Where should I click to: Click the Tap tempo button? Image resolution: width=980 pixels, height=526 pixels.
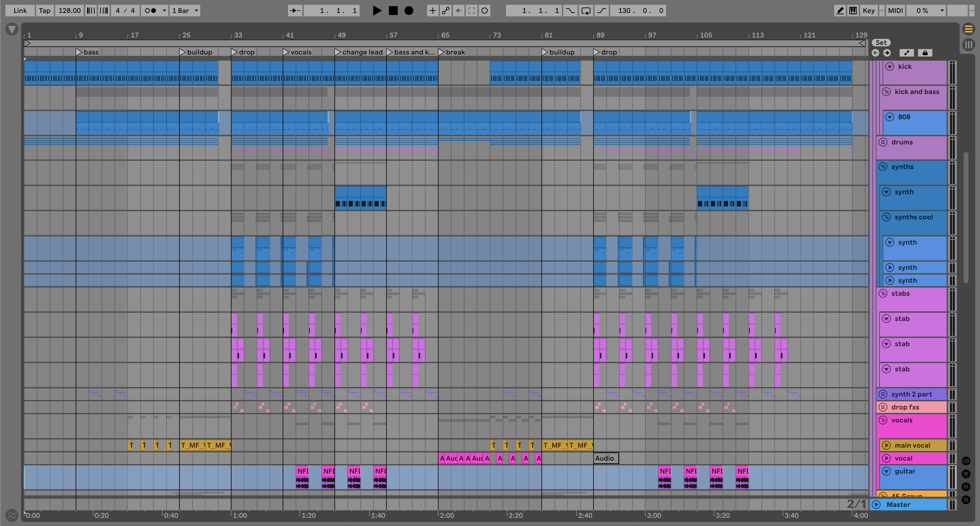(x=45, y=11)
